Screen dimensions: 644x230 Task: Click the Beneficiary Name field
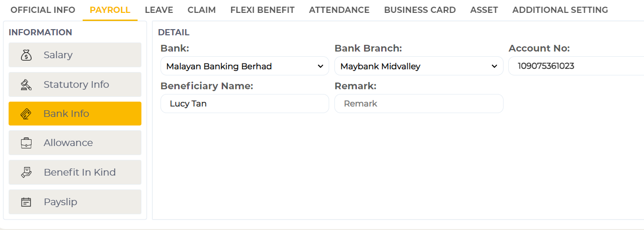245,104
